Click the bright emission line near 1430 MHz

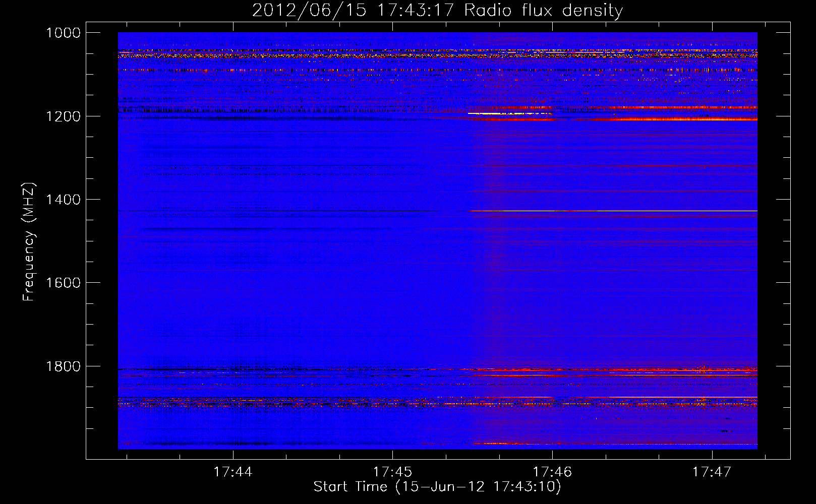coord(613,211)
